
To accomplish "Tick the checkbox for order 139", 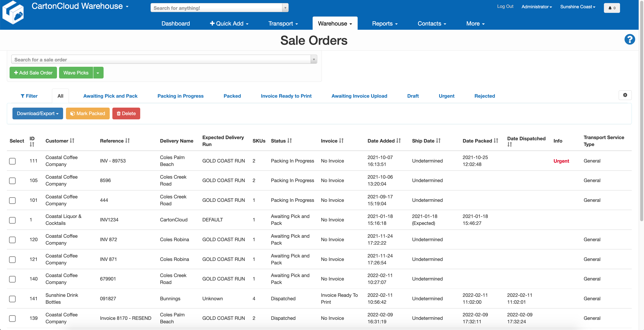I will [x=12, y=318].
